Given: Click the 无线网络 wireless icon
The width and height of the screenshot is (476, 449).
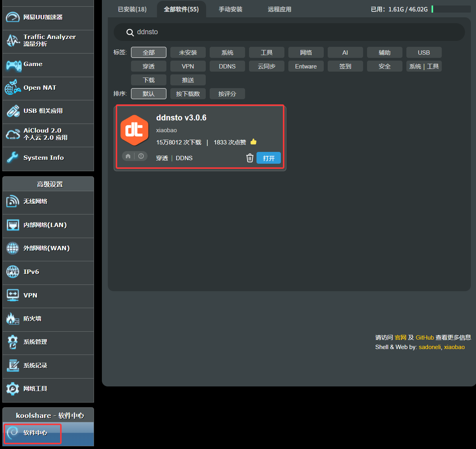Looking at the screenshot, I should coord(13,201).
